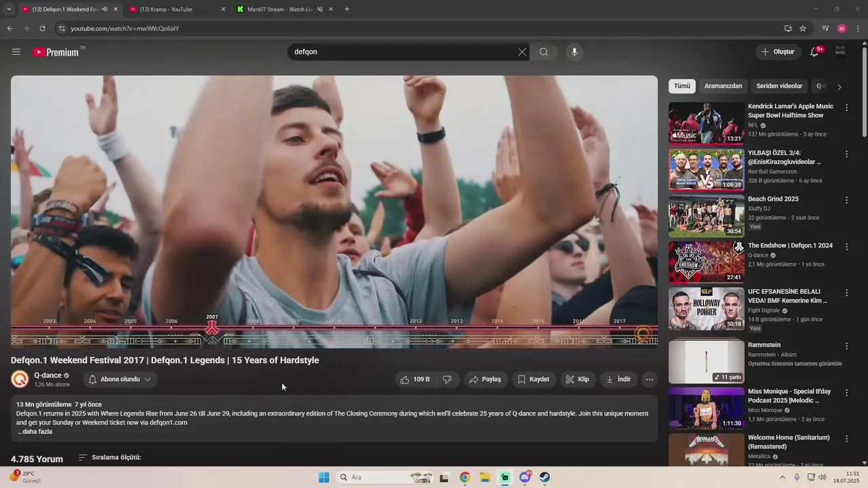Toggle subscription notifications via Abone olundu
This screenshot has width=868, height=488.
point(120,380)
